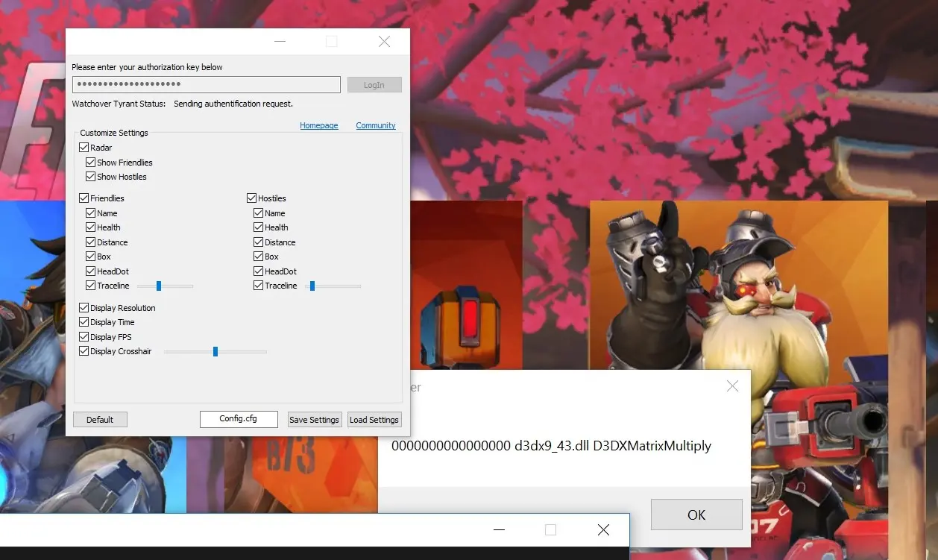Image resolution: width=938 pixels, height=560 pixels.
Task: Toggle Display FPS checkbox
Action: [x=84, y=337]
